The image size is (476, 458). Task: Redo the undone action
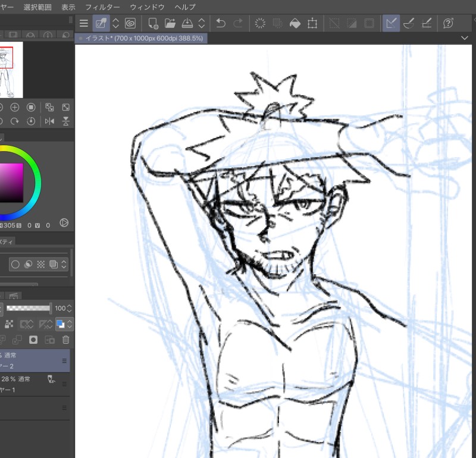coord(238,23)
